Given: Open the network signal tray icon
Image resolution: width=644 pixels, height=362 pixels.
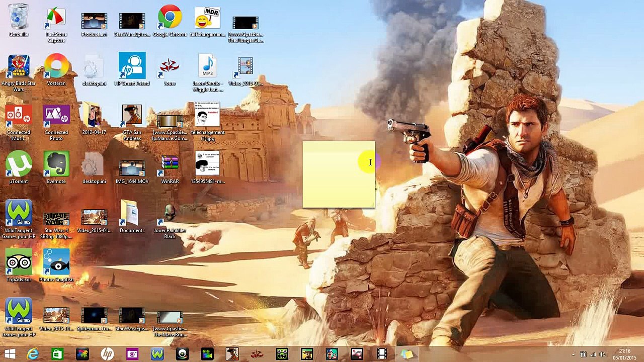Looking at the screenshot, I should pos(593,355).
